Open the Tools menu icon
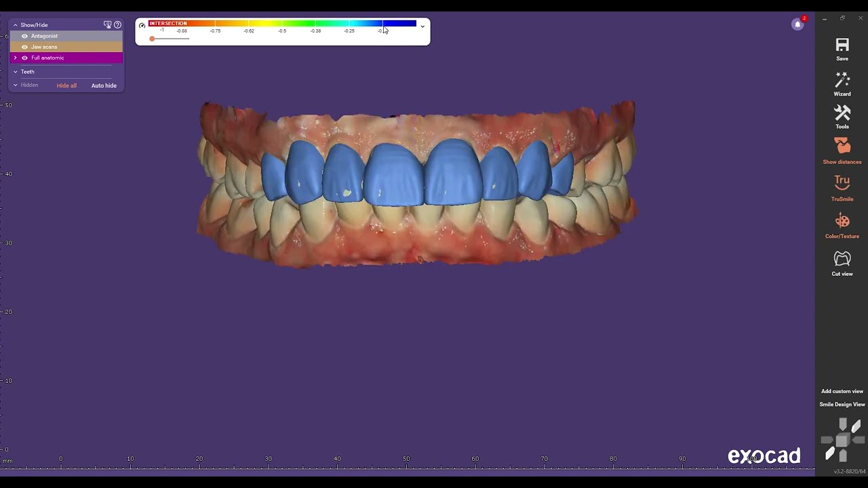 pos(842,113)
